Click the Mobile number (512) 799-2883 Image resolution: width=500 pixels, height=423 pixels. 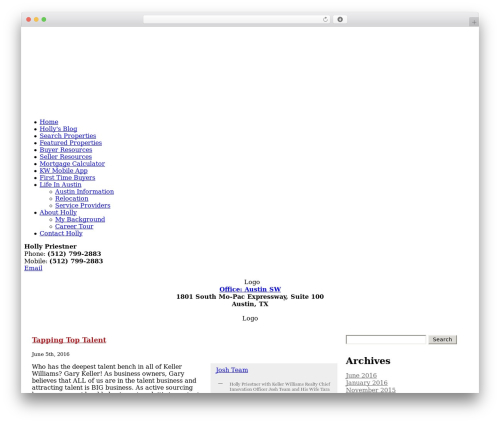pos(76,261)
